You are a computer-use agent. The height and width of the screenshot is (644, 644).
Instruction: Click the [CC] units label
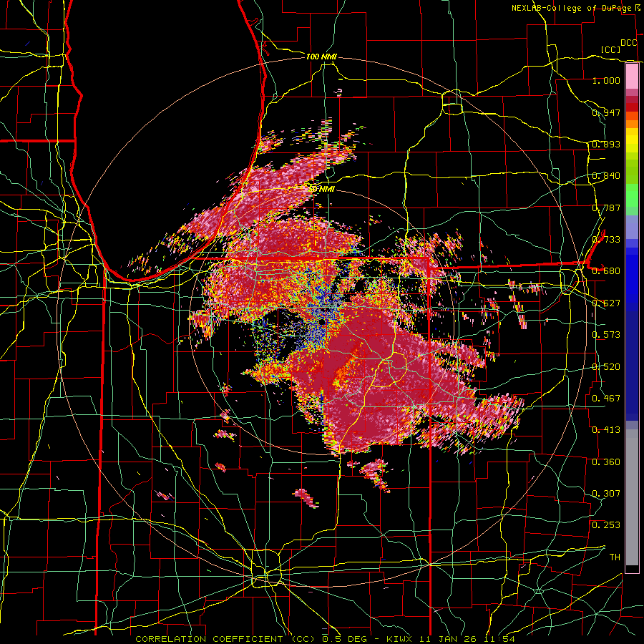(x=611, y=49)
